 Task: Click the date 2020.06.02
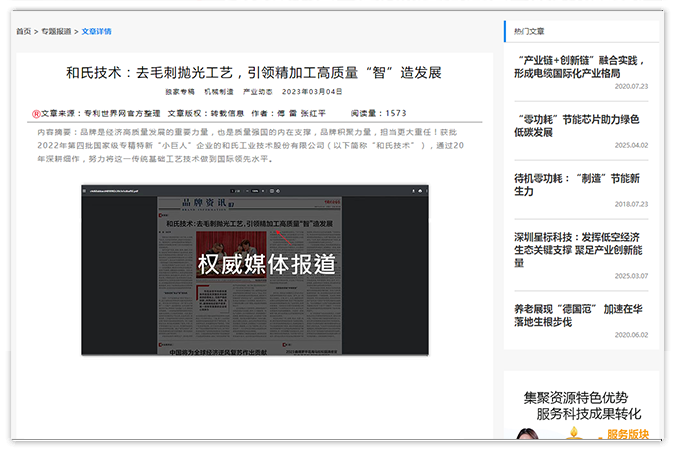pos(631,335)
